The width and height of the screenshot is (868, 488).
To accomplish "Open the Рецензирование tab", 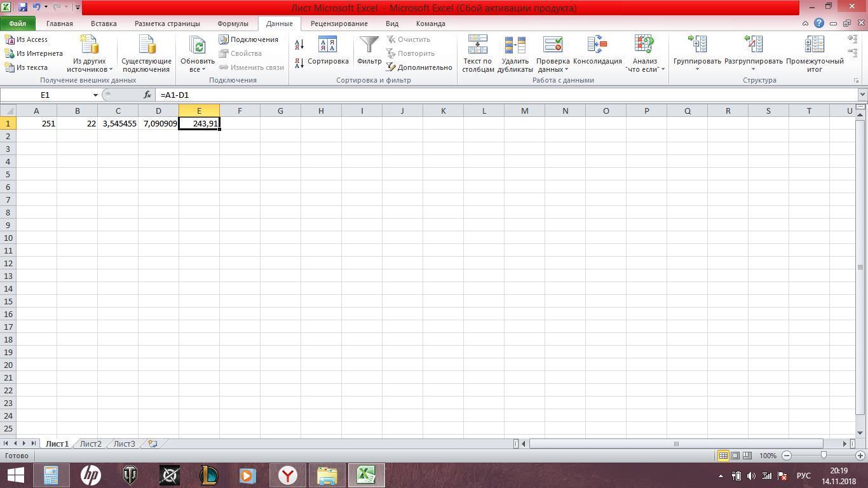I will click(x=339, y=24).
